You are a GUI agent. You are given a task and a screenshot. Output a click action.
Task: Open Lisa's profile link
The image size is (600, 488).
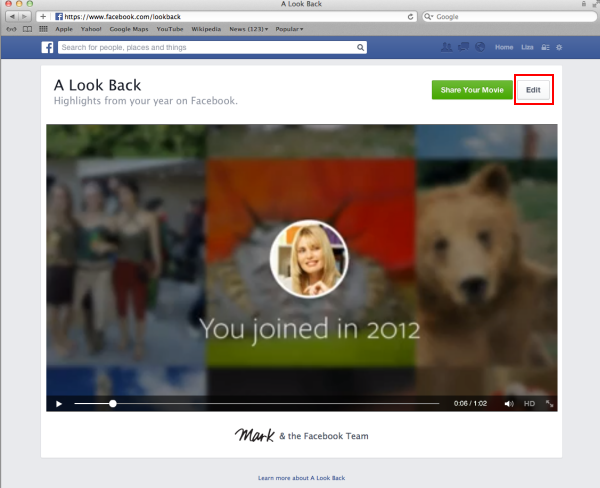527,47
